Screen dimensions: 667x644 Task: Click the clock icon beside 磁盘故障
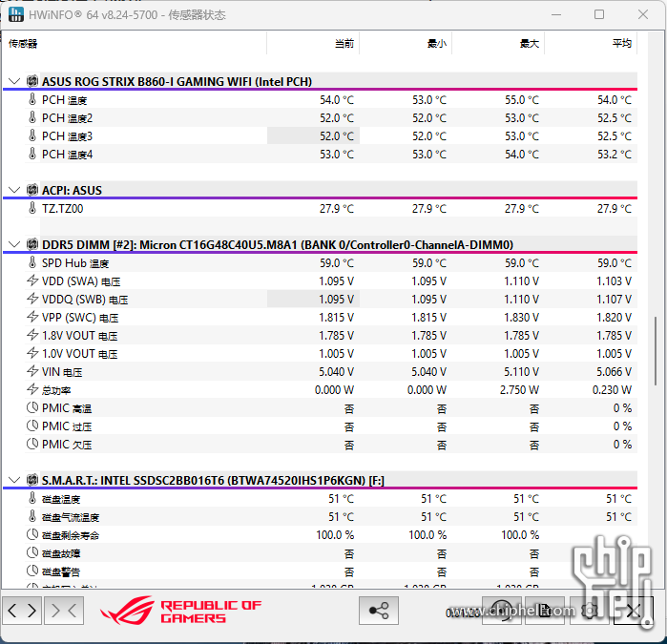coord(32,553)
